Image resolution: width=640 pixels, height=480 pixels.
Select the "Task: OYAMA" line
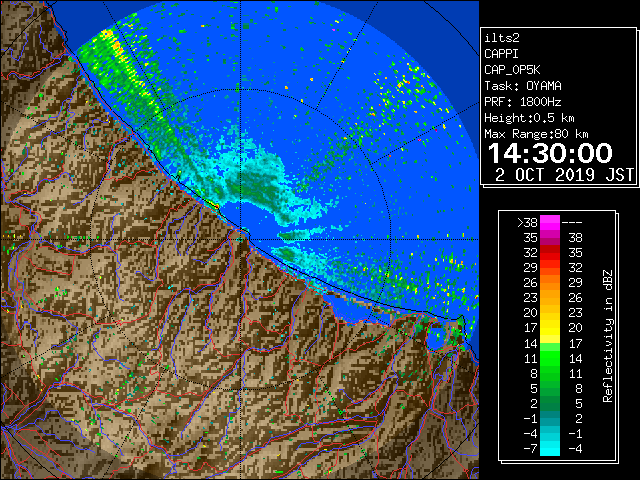523,86
